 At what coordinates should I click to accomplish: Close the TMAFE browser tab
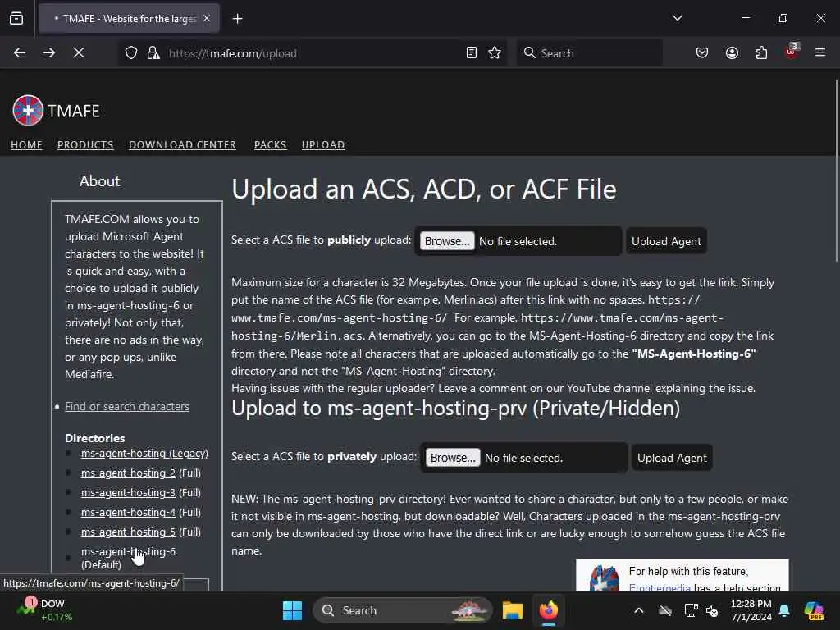tap(207, 19)
